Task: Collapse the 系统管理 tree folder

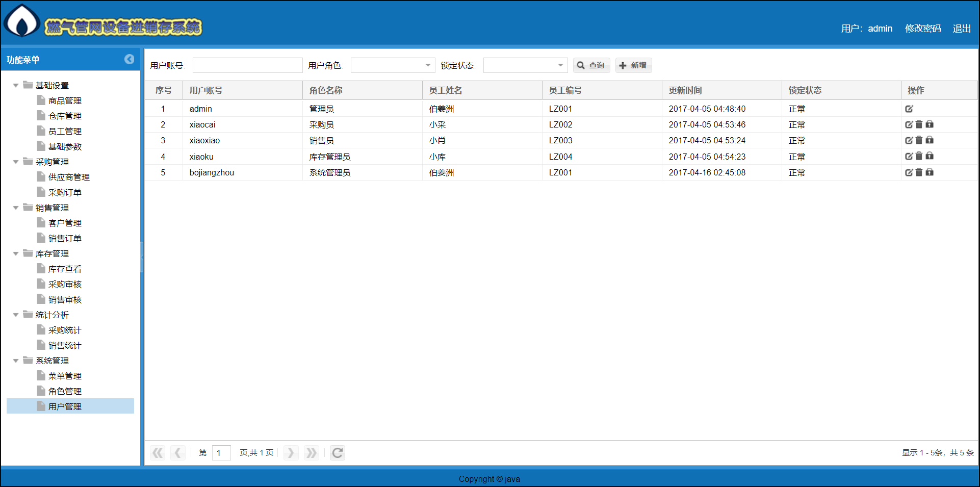Action: click(x=16, y=361)
